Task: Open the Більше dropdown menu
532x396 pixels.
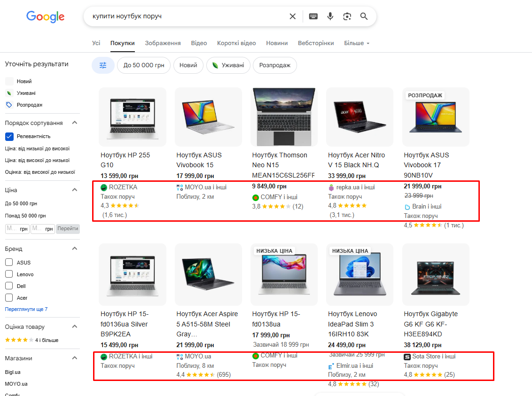Action: (x=357, y=43)
